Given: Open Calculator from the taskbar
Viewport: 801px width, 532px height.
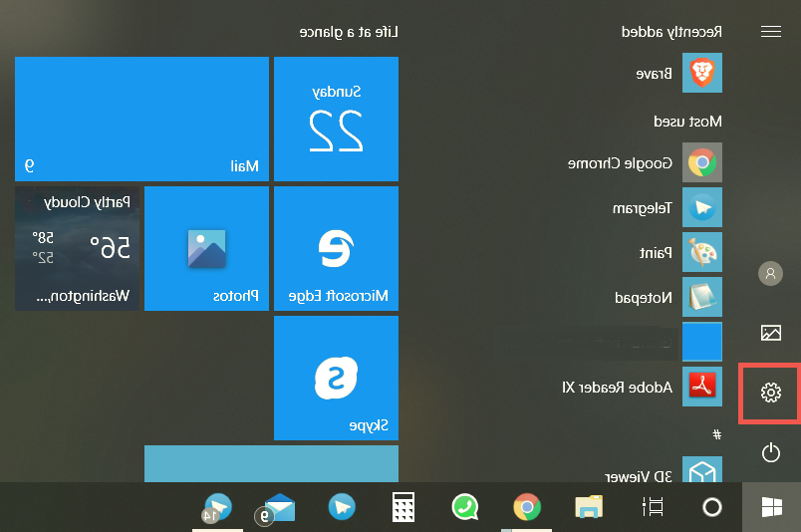Looking at the screenshot, I should pos(403,508).
